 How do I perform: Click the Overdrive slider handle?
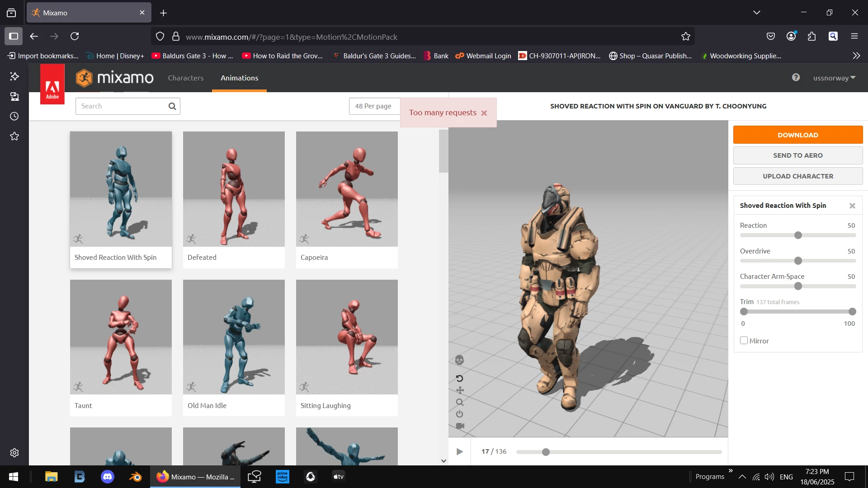(798, 261)
